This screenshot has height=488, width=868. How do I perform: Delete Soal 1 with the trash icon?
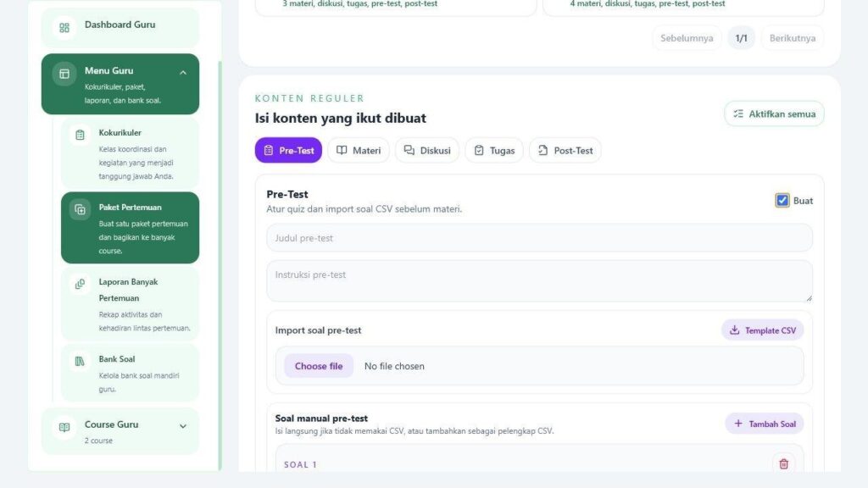tap(783, 463)
